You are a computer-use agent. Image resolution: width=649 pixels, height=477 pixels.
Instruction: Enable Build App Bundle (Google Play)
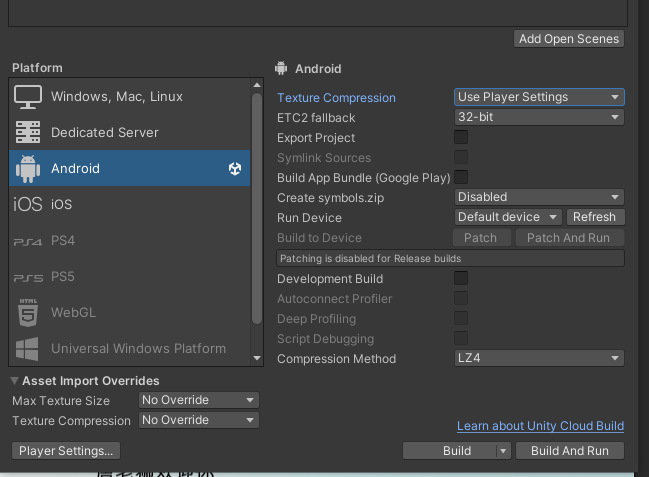pyautogui.click(x=461, y=177)
